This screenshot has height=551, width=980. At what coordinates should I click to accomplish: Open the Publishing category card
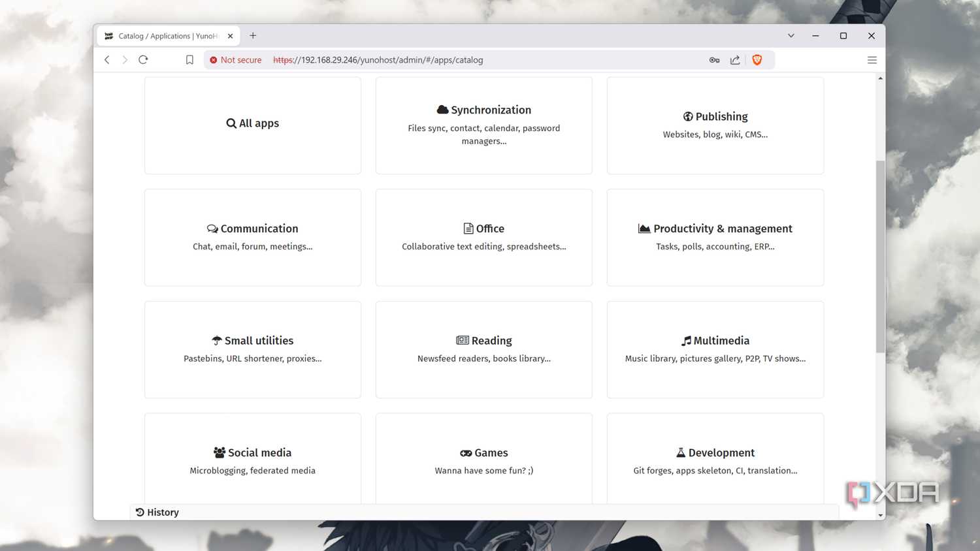[x=715, y=125]
